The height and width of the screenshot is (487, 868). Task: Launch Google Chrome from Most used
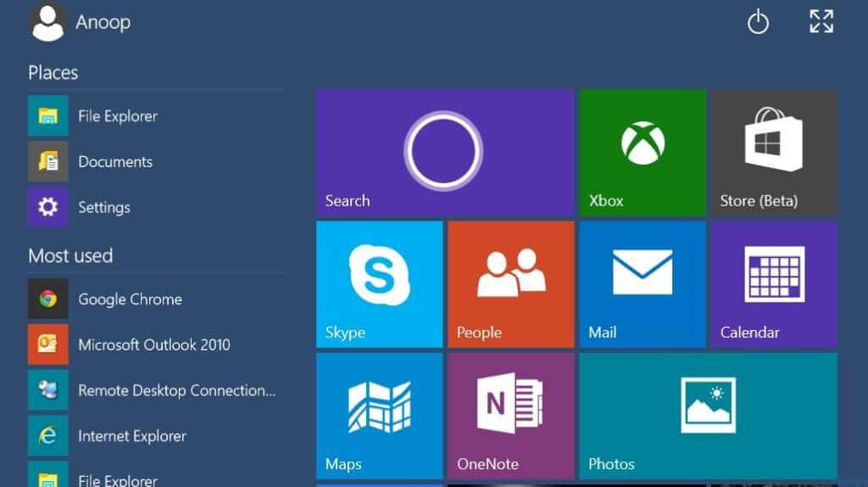point(156,299)
